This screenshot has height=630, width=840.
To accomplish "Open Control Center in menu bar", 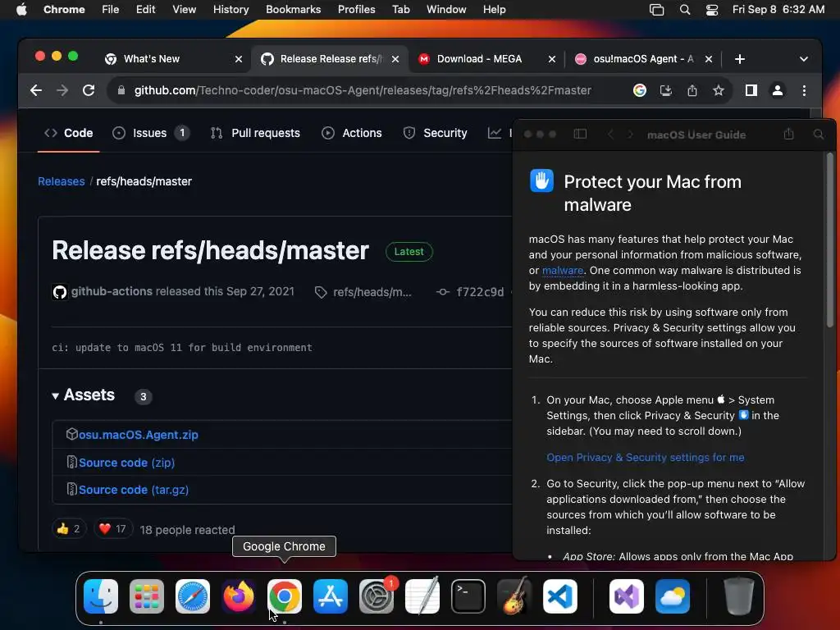I will click(711, 10).
